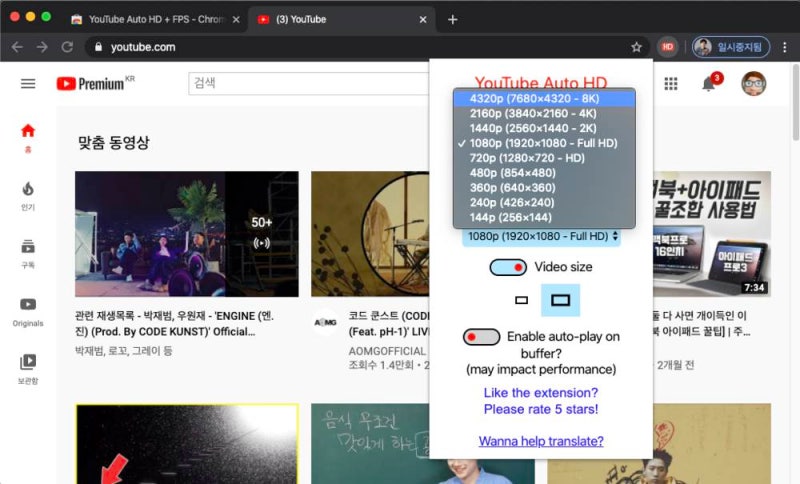Select 1080p (1920×1080 - Full HD) option
The width and height of the screenshot is (800, 484).
coord(544,143)
